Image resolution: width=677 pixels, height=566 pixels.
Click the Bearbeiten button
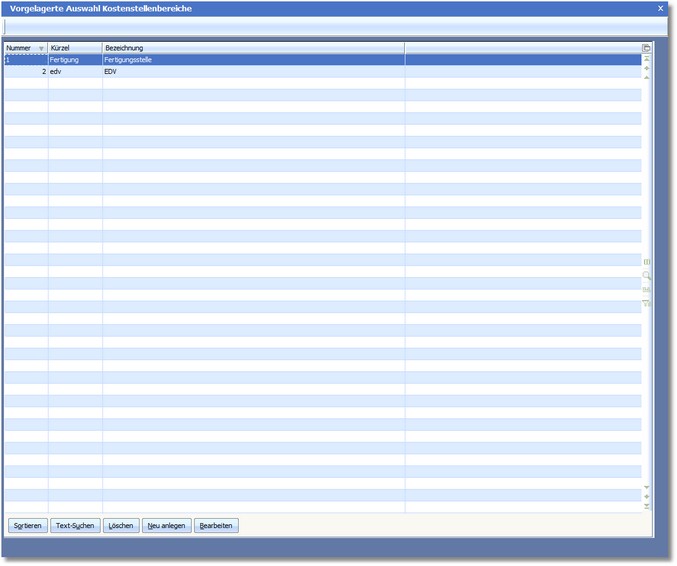pos(216,525)
